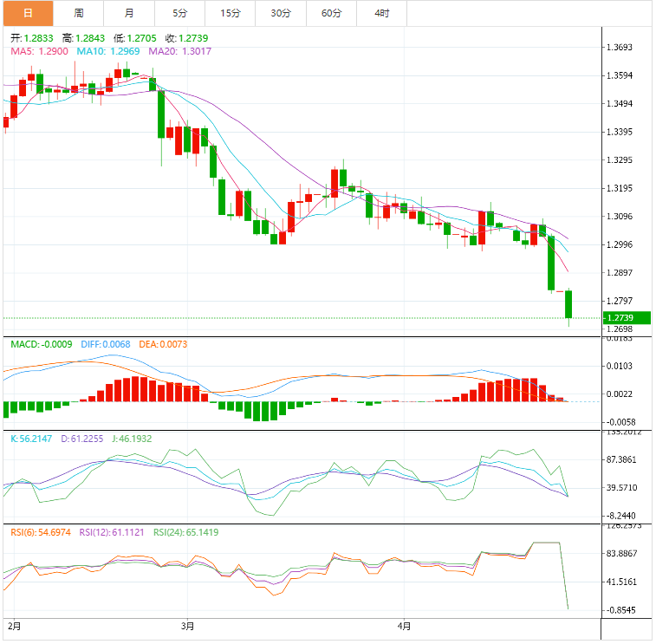The width and height of the screenshot is (656, 644).
Task: Click the 87.3861 KDJ axis label
Action: click(621, 460)
